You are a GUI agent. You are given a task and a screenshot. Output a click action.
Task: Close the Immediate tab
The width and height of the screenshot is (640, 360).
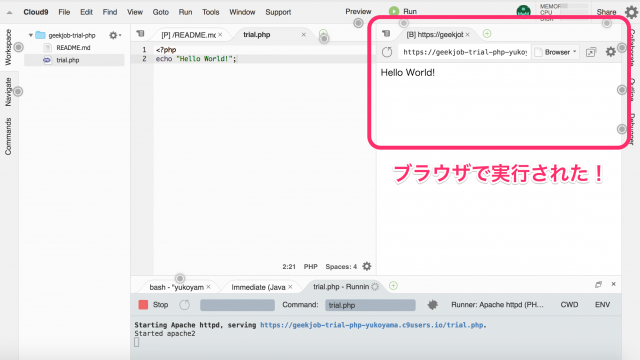(x=290, y=287)
